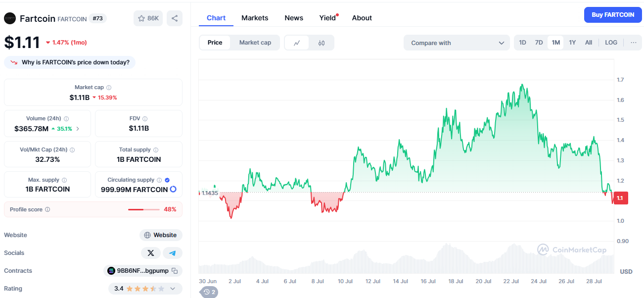Open the Yield tab

(327, 18)
